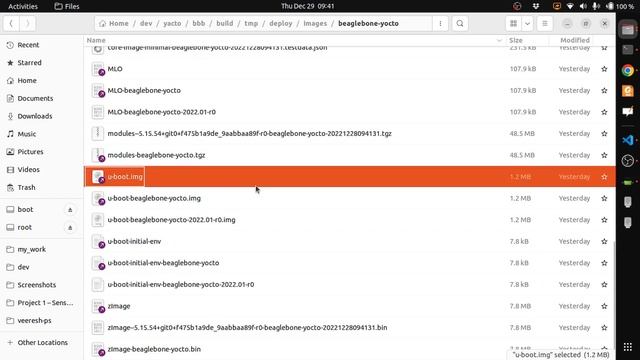Open the path bar three-dot menu
The image size is (640, 360).
point(440,23)
